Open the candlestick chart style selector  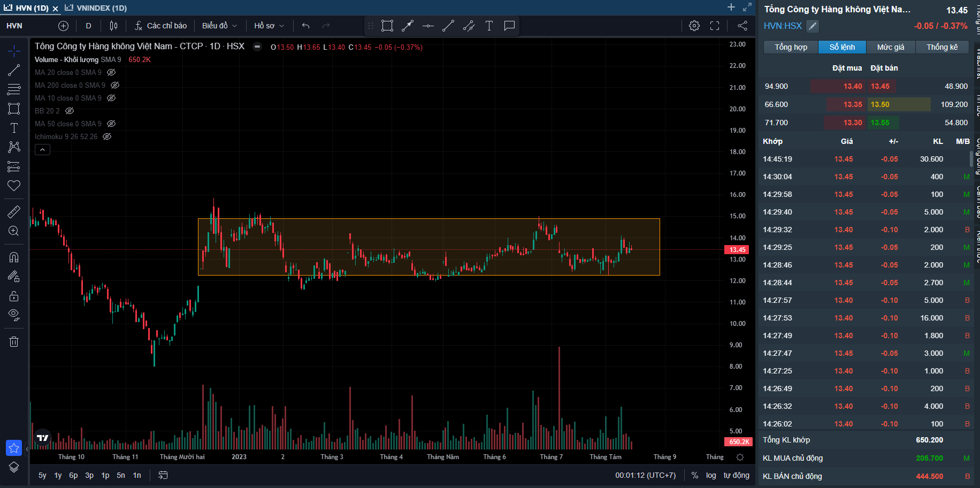point(113,26)
